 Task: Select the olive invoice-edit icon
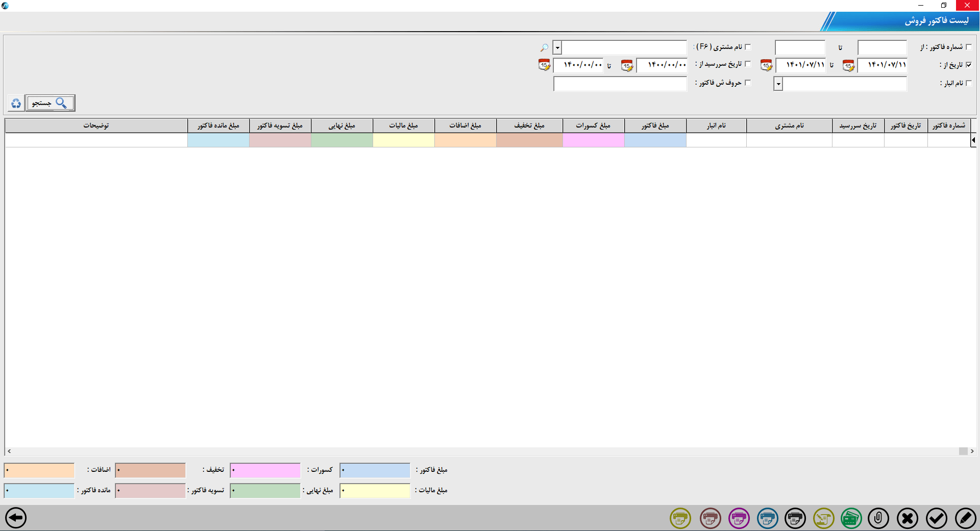pos(823,518)
